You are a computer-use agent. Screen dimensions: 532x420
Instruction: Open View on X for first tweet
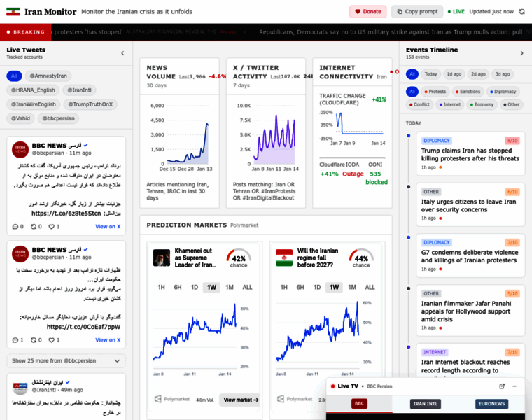[x=108, y=226]
